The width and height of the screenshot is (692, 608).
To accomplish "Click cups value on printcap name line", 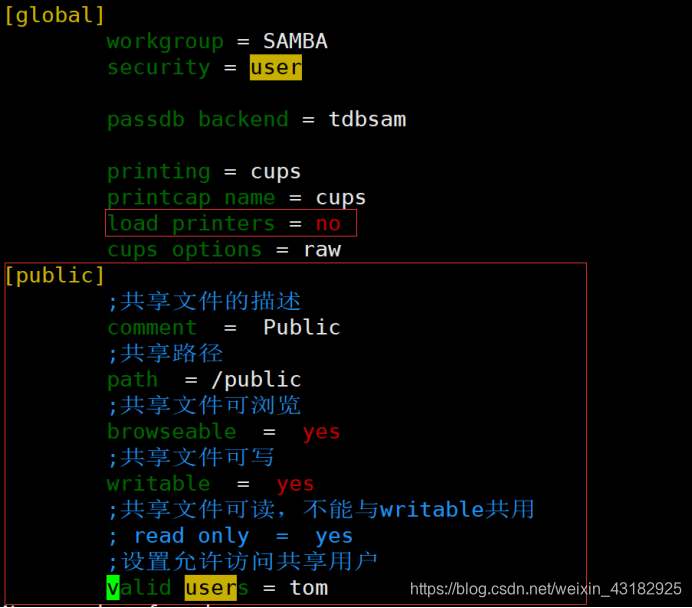I will (341, 198).
